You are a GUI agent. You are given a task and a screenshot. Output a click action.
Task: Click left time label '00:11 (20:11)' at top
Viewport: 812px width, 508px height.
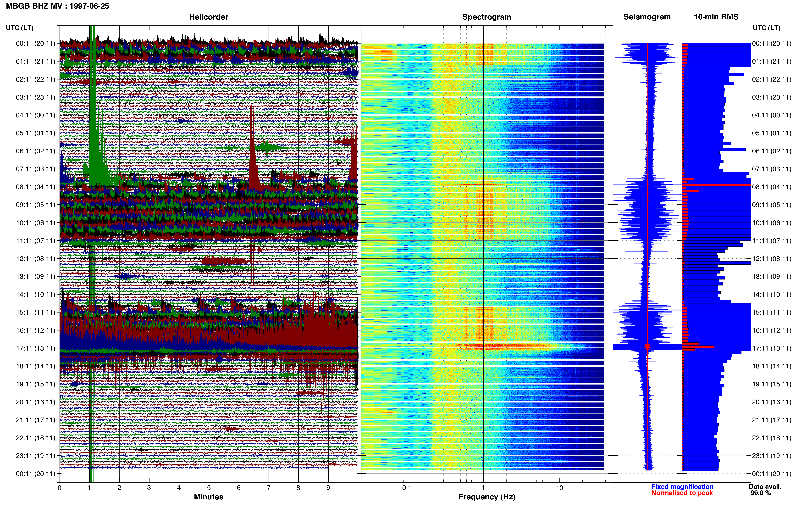(35, 43)
